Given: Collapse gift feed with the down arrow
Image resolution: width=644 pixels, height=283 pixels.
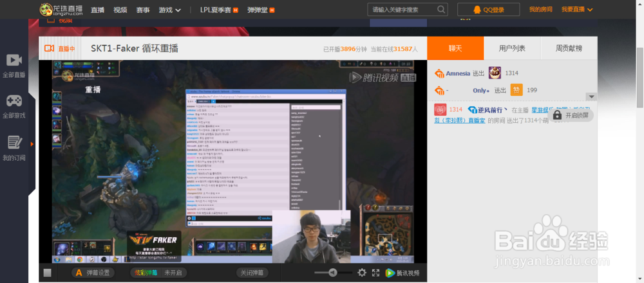Looking at the screenshot, I should 591,96.
